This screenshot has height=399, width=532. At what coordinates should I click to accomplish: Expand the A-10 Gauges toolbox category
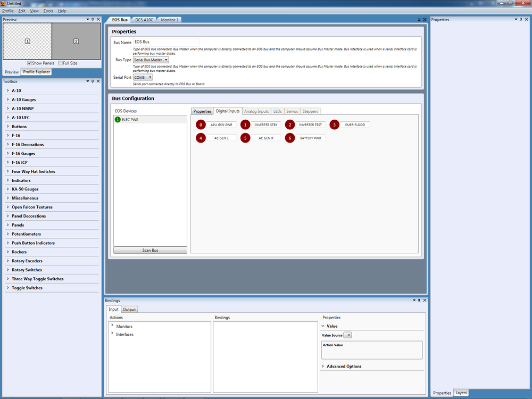tap(8, 99)
